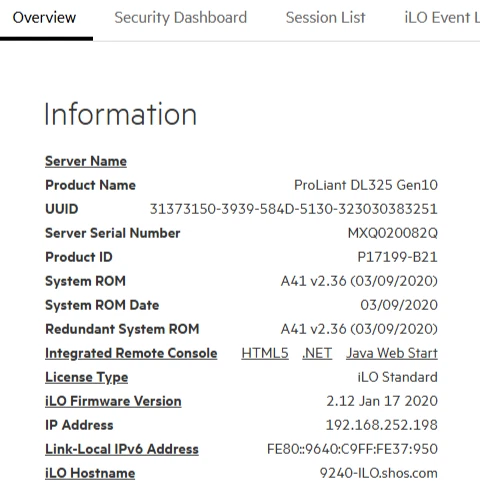Select the ProLiant DL325 Gen10 product name
The width and height of the screenshot is (480, 500).
(366, 185)
